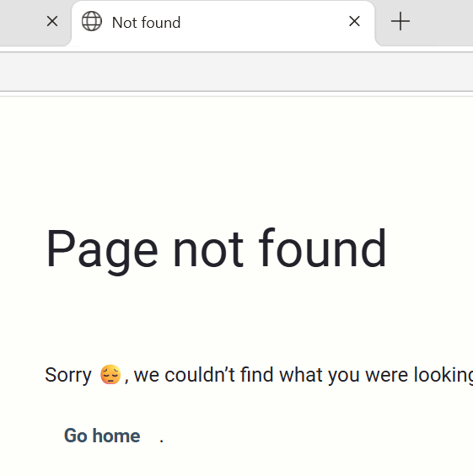Click the word 'home' in the bold link
473x476 pixels.
tap(116, 436)
